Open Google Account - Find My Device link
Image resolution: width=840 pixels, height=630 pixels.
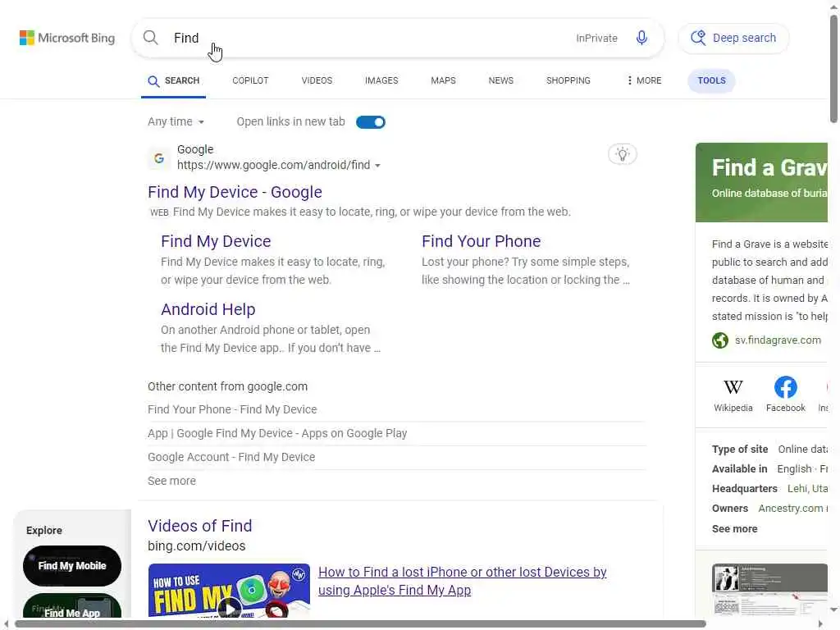click(x=231, y=457)
